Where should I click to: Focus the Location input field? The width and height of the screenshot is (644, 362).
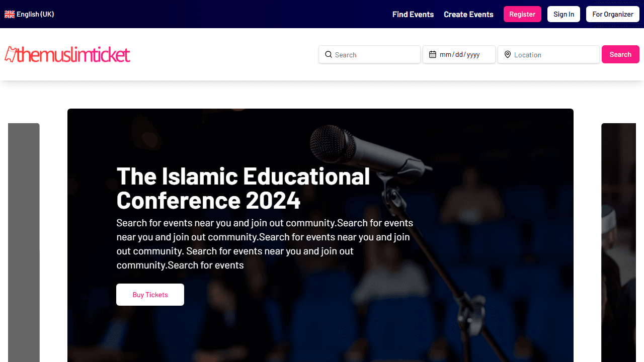[549, 54]
